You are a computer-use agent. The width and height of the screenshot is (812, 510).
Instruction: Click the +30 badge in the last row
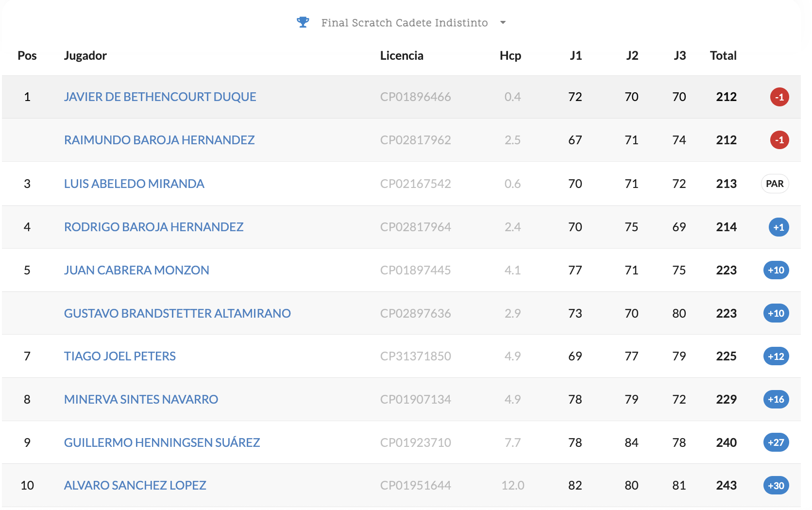[x=776, y=485]
